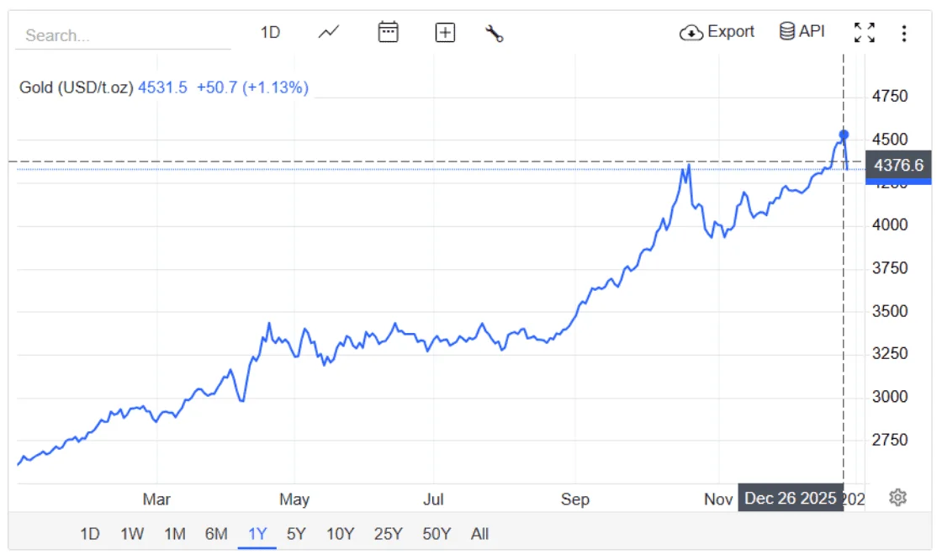Open the 1D interval selector
942x560 pixels.
pos(271,31)
